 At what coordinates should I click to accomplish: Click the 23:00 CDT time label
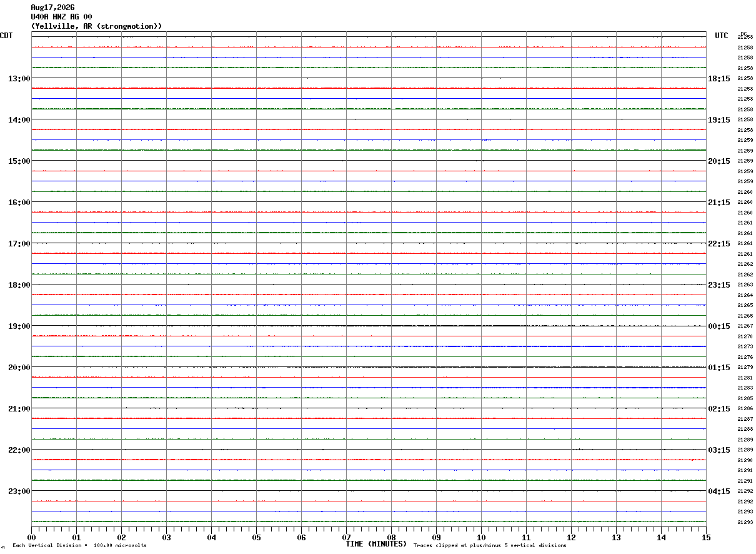coord(19,491)
